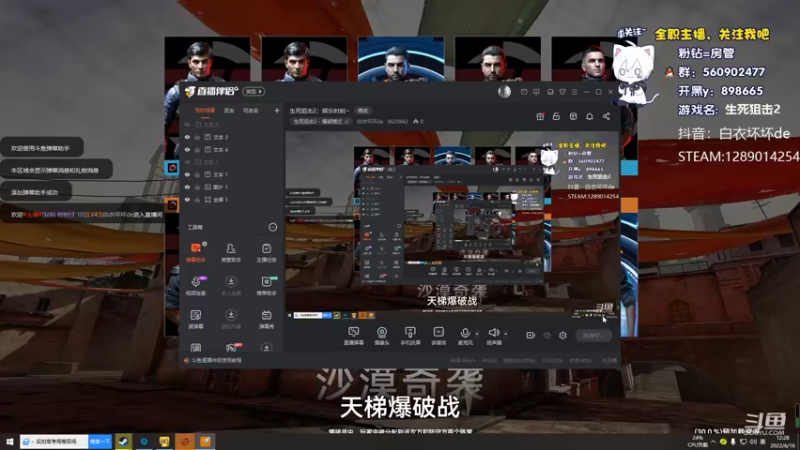Hide the 图片 1 layer with eye icon
The width and height of the screenshot is (800, 450).
point(187,187)
